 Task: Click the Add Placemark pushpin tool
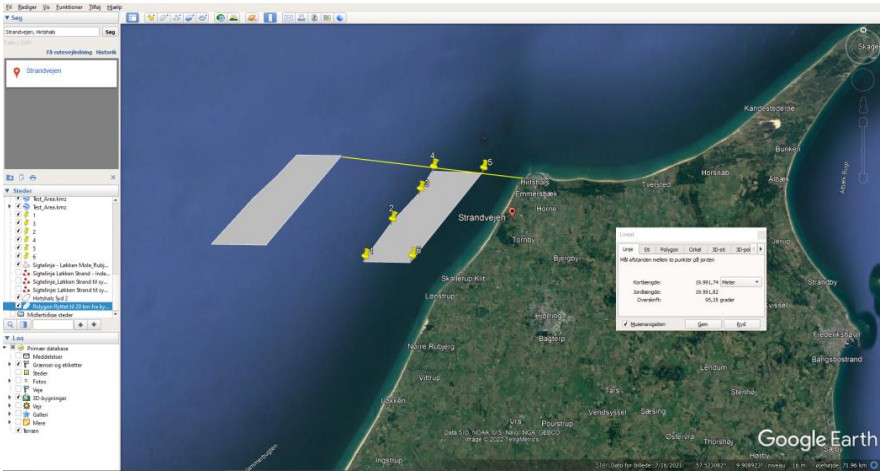(x=151, y=18)
